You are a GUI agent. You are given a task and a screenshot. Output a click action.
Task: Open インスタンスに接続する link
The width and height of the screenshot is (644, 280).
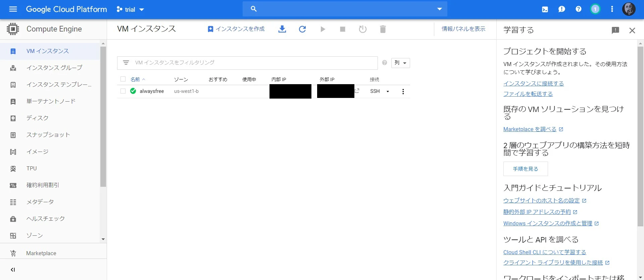point(534,83)
